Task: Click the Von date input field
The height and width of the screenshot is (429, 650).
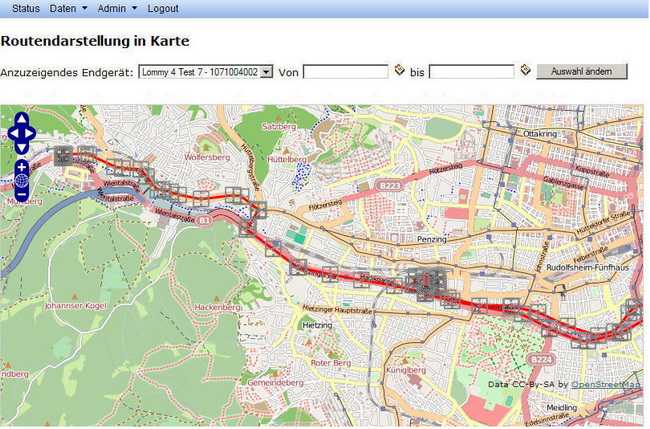Action: point(346,72)
